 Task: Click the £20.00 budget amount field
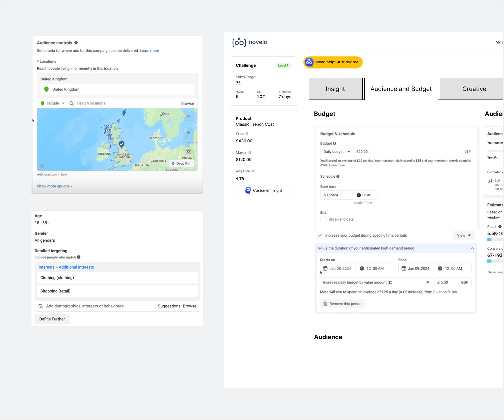pyautogui.click(x=413, y=152)
